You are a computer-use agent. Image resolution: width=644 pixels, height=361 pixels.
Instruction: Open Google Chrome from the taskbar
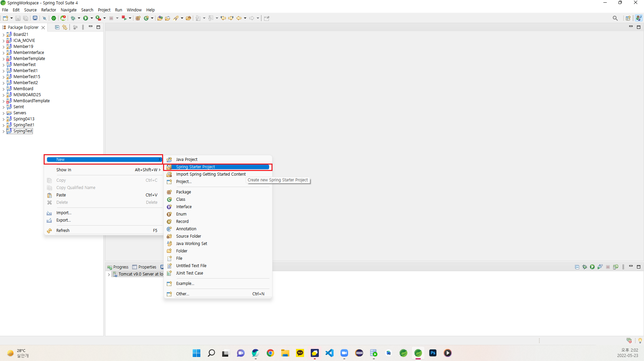pyautogui.click(x=270, y=353)
